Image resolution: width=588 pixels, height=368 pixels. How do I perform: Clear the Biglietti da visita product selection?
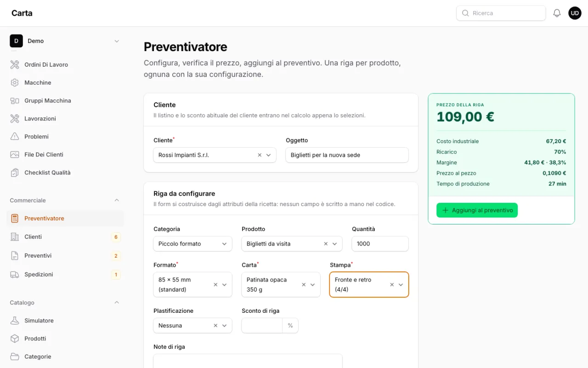pyautogui.click(x=326, y=244)
